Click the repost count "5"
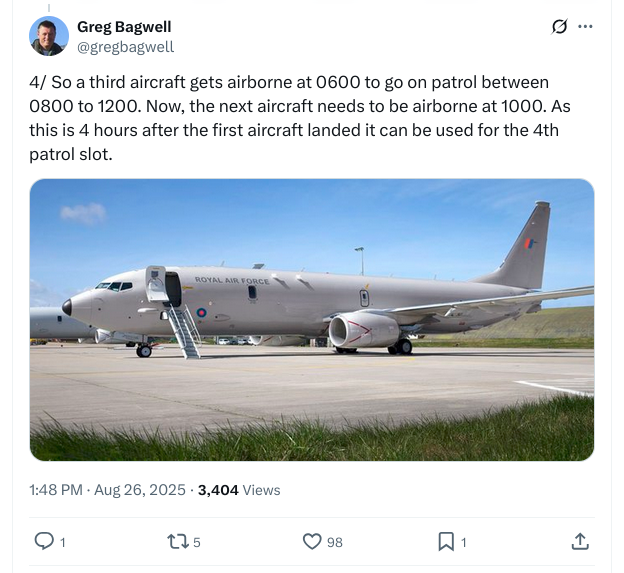 pos(197,542)
